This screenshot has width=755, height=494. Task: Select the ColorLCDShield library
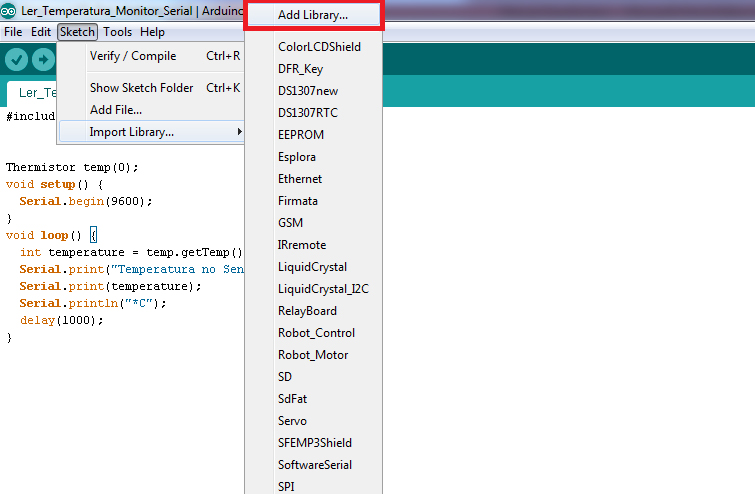pyautogui.click(x=313, y=47)
